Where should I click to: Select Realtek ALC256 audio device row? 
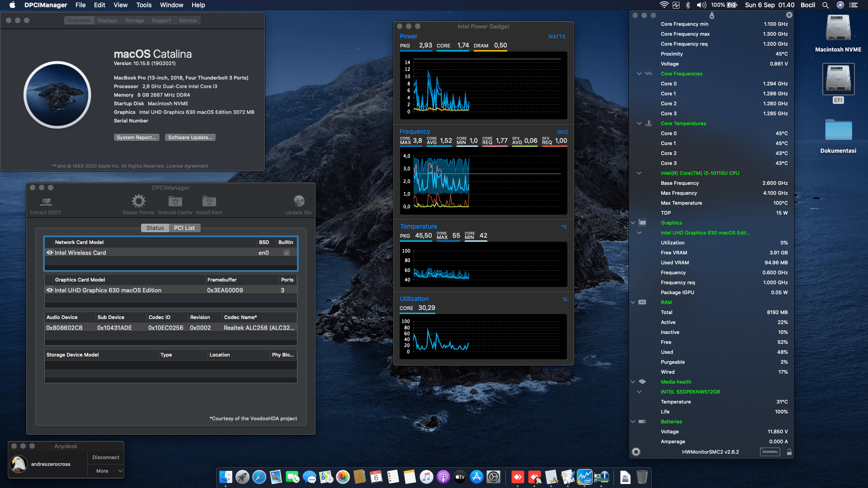click(x=171, y=328)
